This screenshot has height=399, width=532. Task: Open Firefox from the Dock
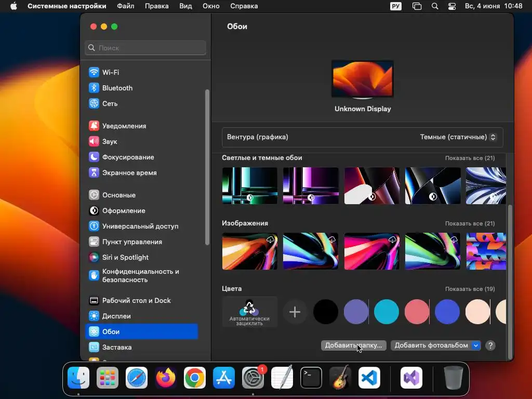[166, 378]
